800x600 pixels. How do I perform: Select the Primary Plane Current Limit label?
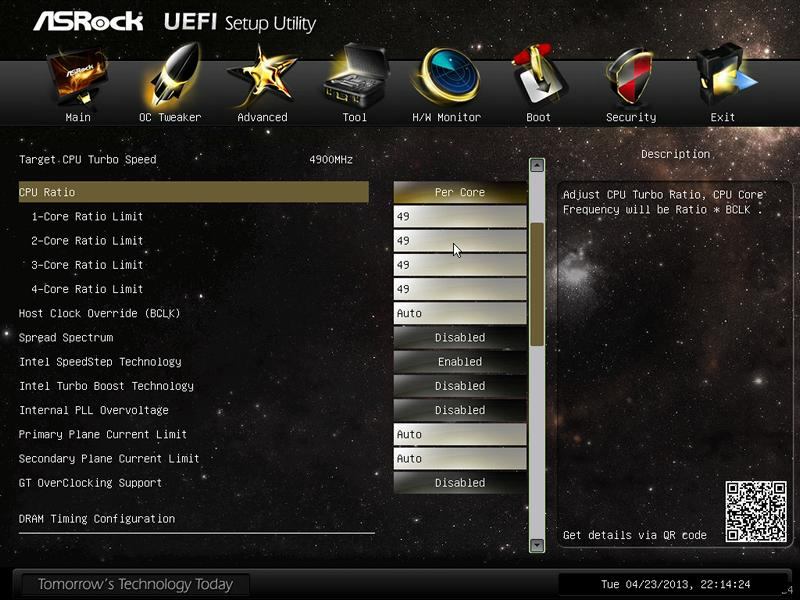(x=103, y=435)
